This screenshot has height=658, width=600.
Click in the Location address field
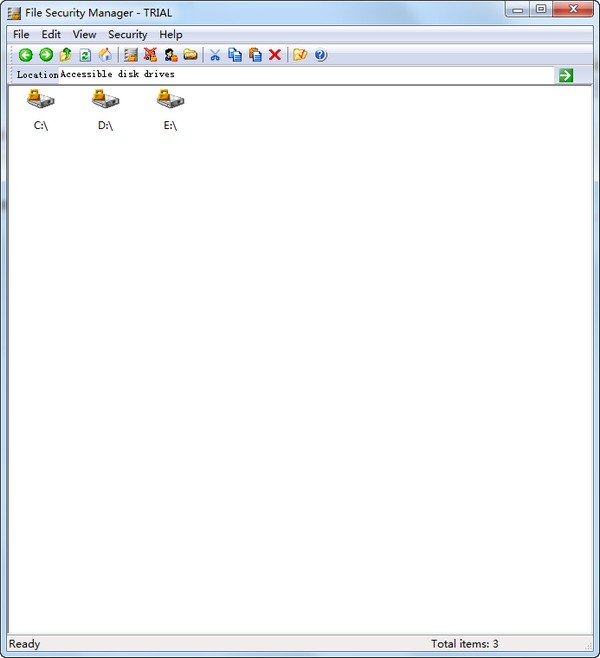pyautogui.click(x=306, y=75)
